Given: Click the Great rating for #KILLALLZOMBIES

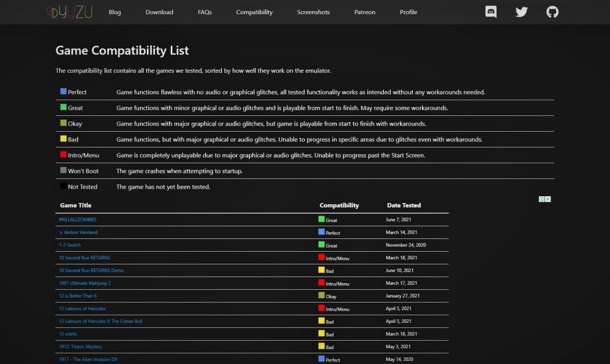Looking at the screenshot, I should pyautogui.click(x=328, y=220).
